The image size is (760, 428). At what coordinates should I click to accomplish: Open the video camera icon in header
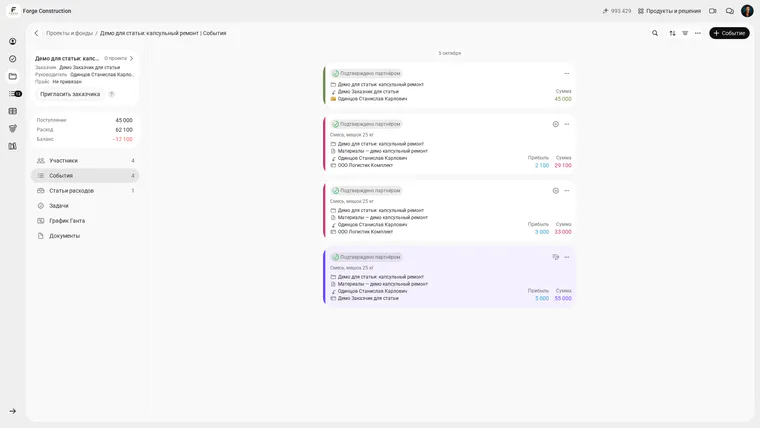coord(712,11)
